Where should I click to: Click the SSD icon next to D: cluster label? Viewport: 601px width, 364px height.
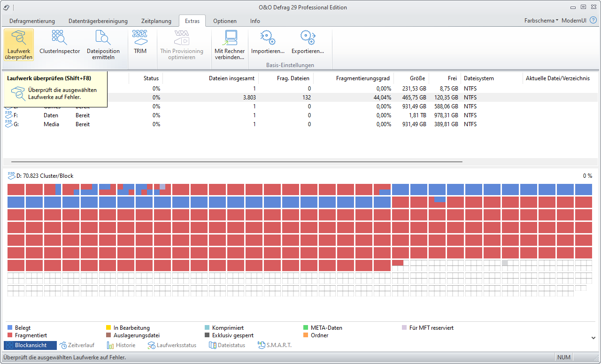tap(11, 175)
